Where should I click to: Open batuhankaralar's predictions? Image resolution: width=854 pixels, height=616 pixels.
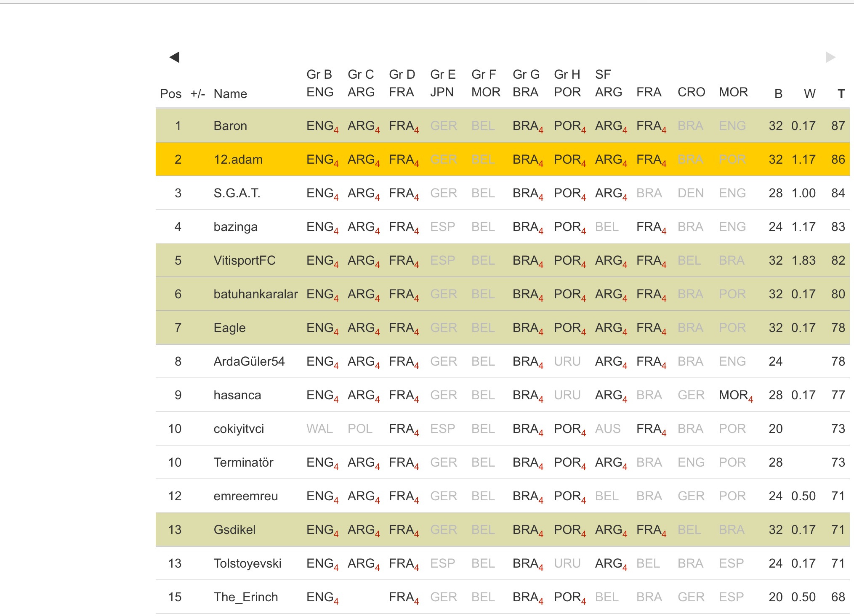[255, 294]
